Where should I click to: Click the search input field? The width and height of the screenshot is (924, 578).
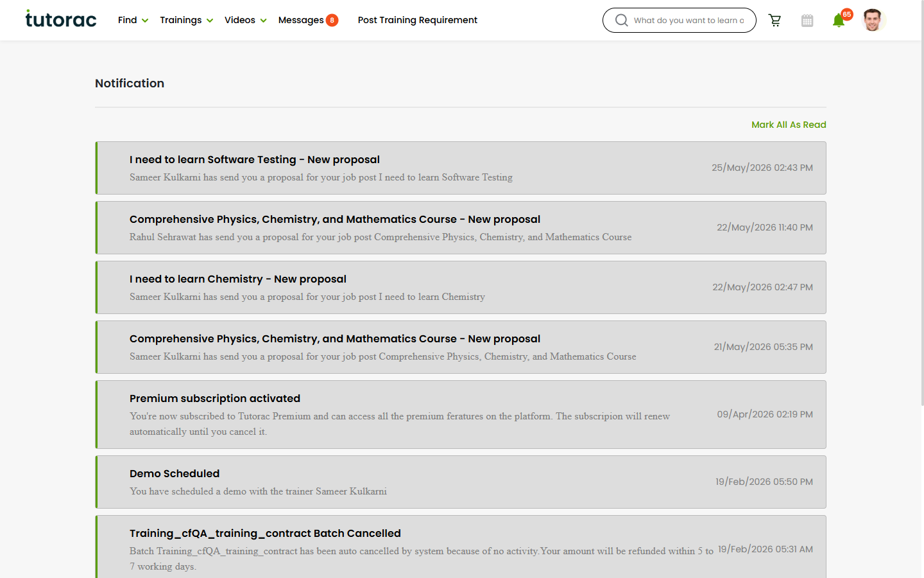tap(689, 20)
